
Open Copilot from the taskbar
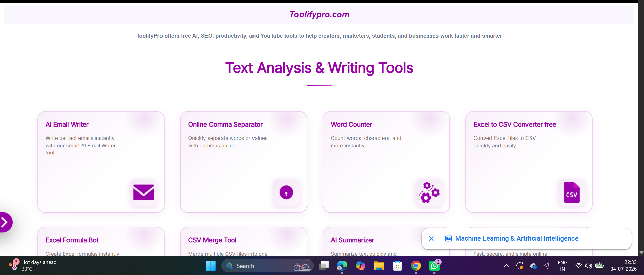pos(361,266)
